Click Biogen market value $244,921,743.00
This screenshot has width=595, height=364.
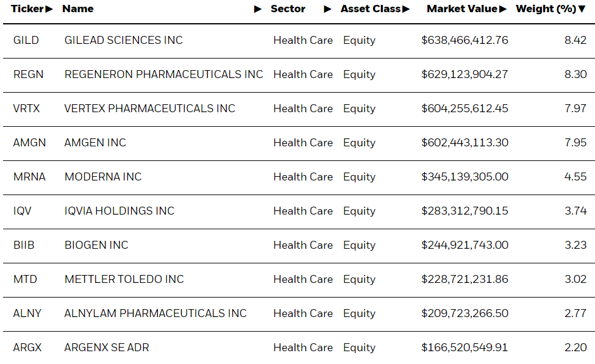[465, 245]
